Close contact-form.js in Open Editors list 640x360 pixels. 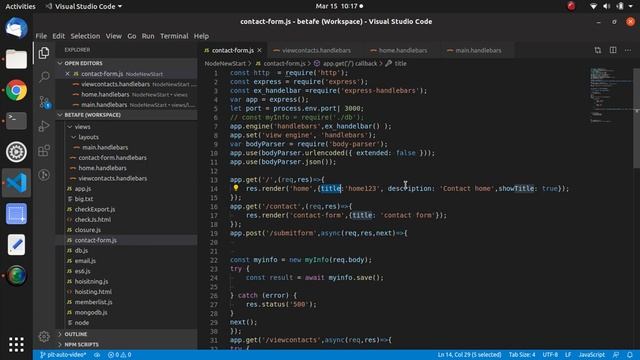pos(67,74)
